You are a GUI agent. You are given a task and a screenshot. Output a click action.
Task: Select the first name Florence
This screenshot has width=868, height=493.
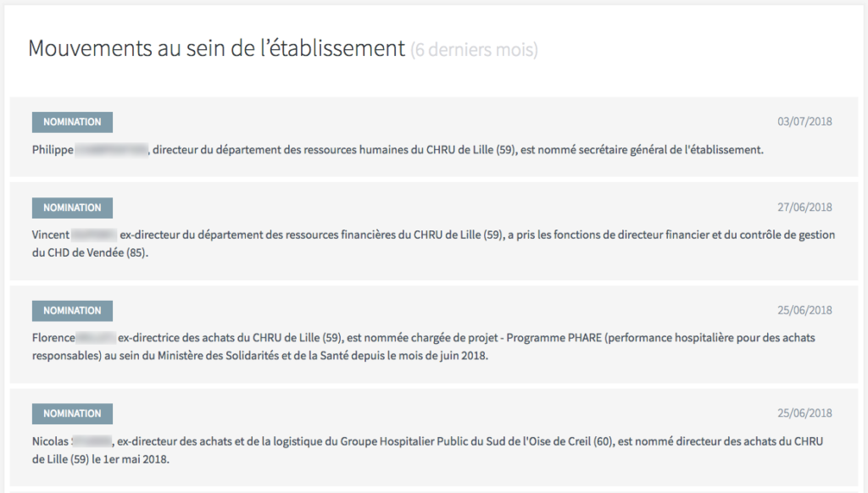[53, 338]
